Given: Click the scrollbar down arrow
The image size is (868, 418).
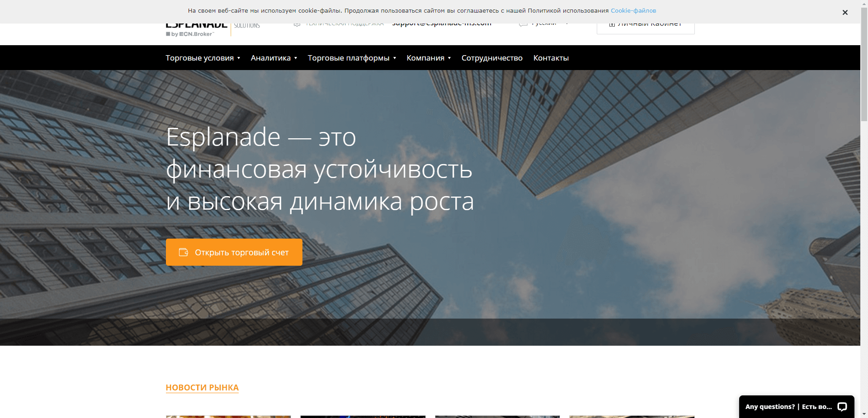Looking at the screenshot, I should (x=863, y=414).
